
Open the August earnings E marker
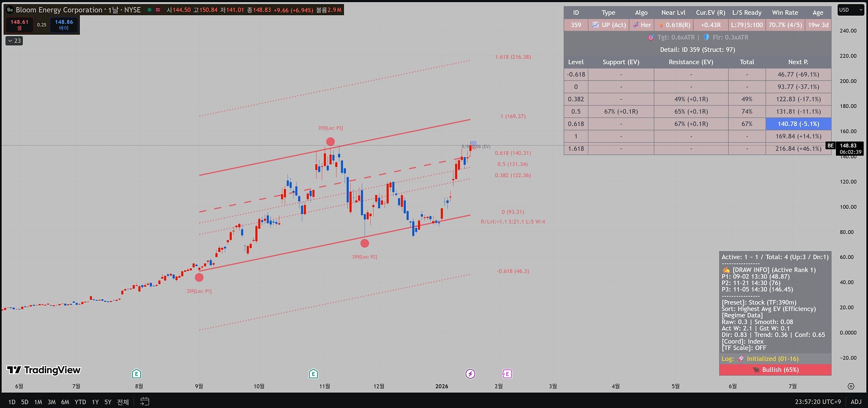137,374
